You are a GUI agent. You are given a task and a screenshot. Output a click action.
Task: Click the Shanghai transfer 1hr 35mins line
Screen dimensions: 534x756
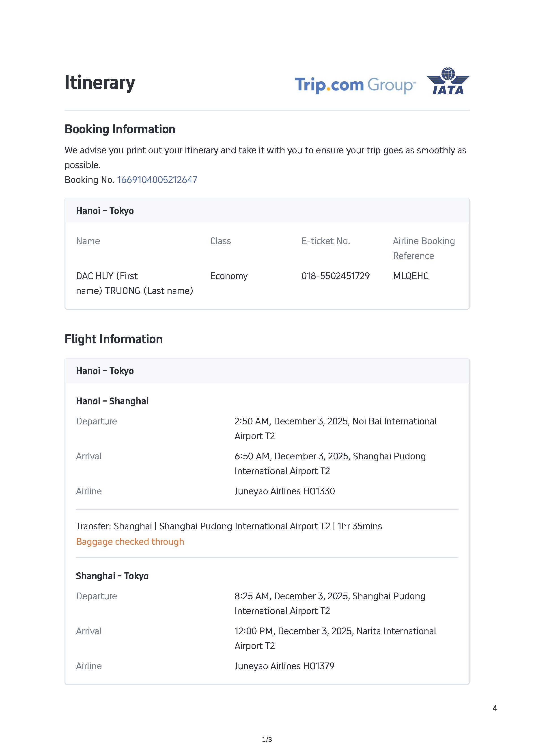pyautogui.click(x=229, y=526)
